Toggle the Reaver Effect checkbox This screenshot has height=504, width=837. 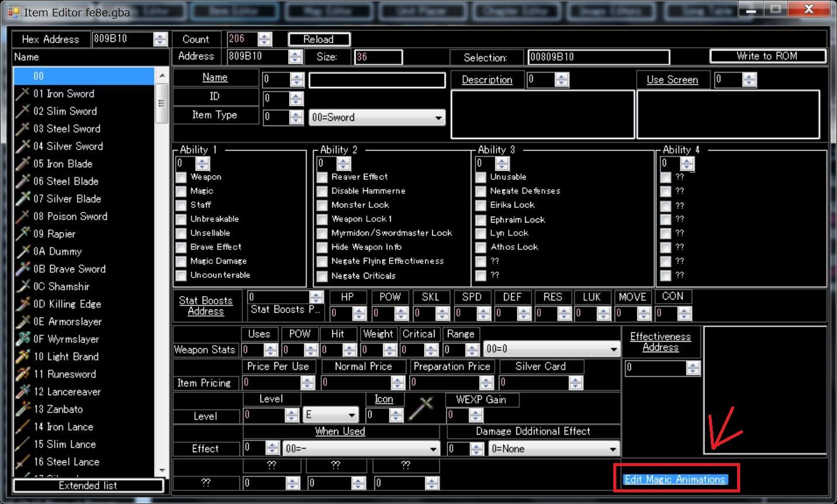tap(322, 177)
